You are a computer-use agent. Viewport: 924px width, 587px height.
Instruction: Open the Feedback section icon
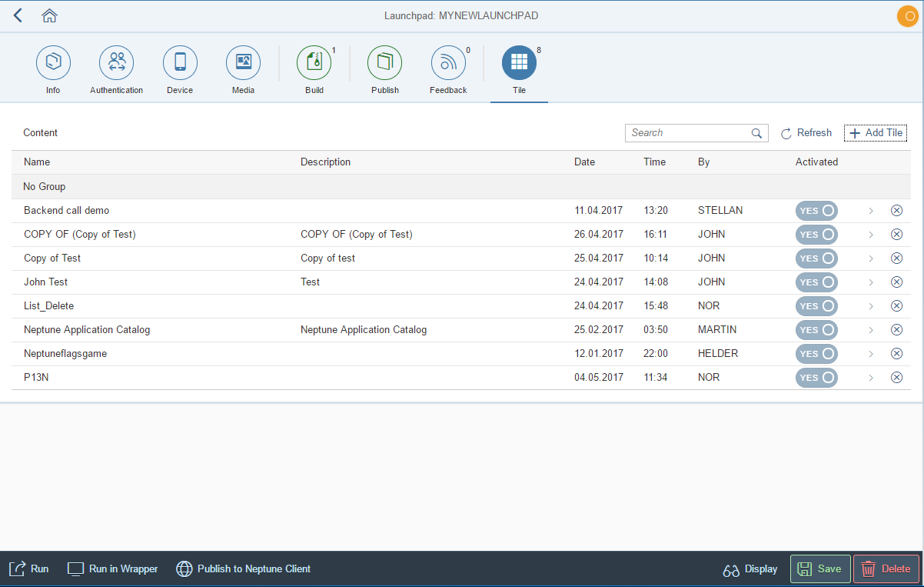pos(448,63)
